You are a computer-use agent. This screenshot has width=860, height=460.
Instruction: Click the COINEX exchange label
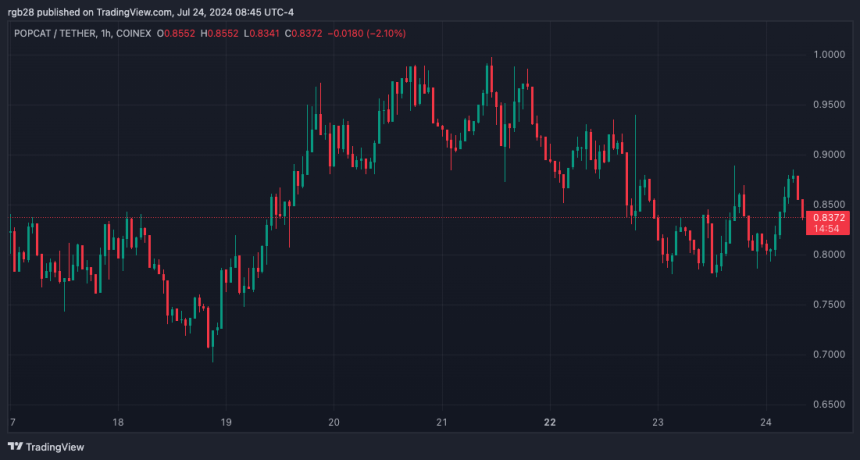(134, 33)
